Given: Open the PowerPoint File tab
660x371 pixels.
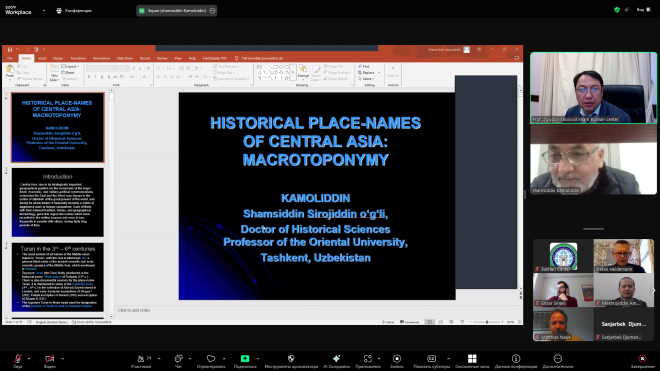Looking at the screenshot, I should [10, 58].
